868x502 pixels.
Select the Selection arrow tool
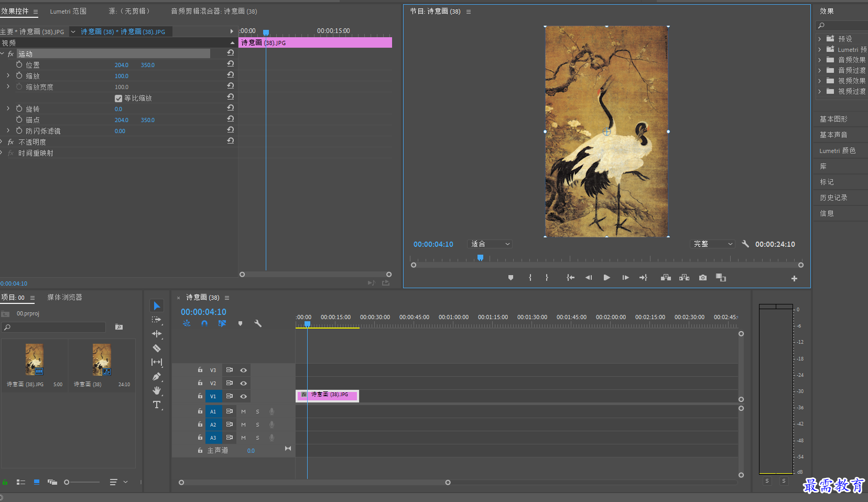(x=157, y=305)
